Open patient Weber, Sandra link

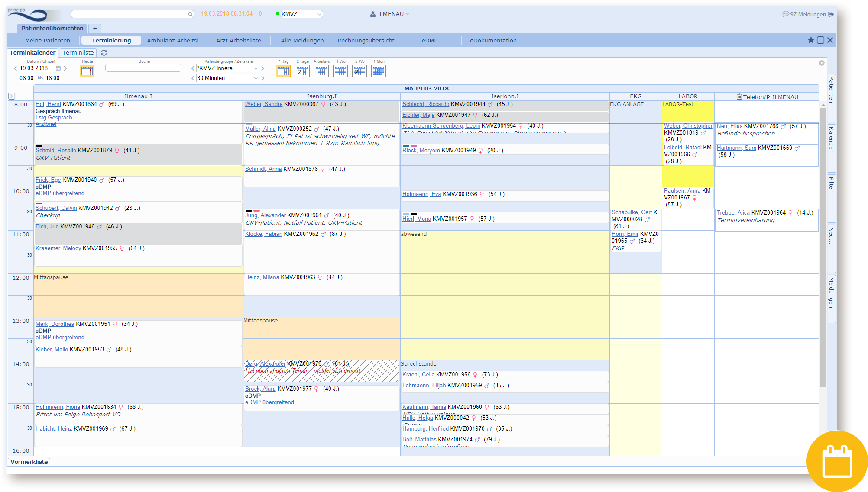coord(264,104)
